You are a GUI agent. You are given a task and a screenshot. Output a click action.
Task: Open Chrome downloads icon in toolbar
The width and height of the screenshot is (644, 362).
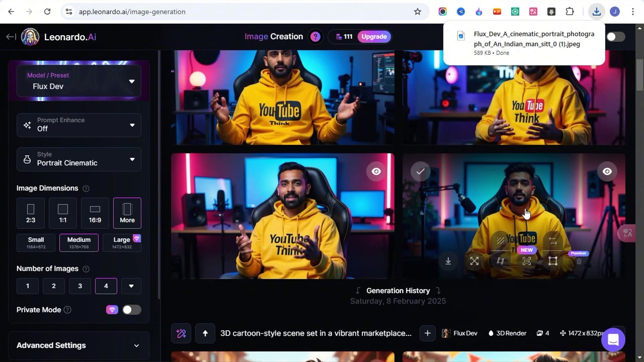coord(596,12)
